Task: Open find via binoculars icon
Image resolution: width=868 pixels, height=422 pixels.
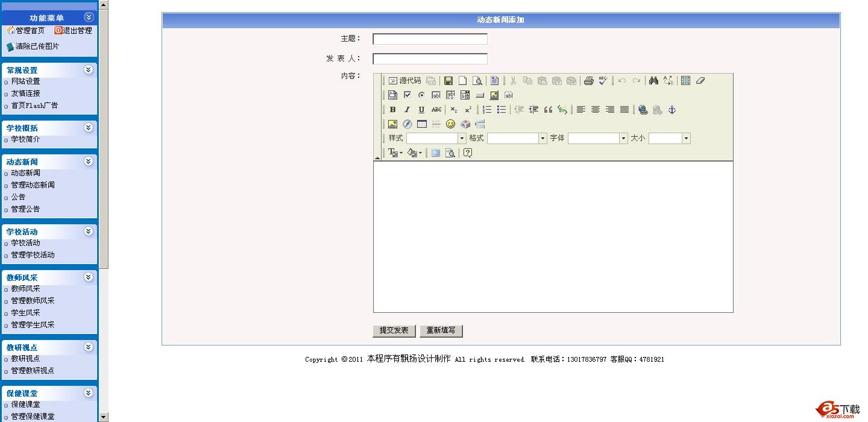Action: [x=653, y=81]
